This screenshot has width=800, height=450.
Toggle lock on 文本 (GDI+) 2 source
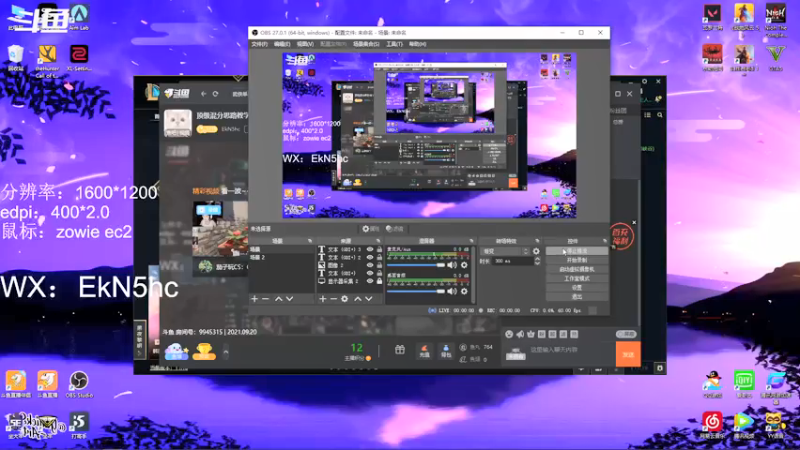pyautogui.click(x=379, y=258)
